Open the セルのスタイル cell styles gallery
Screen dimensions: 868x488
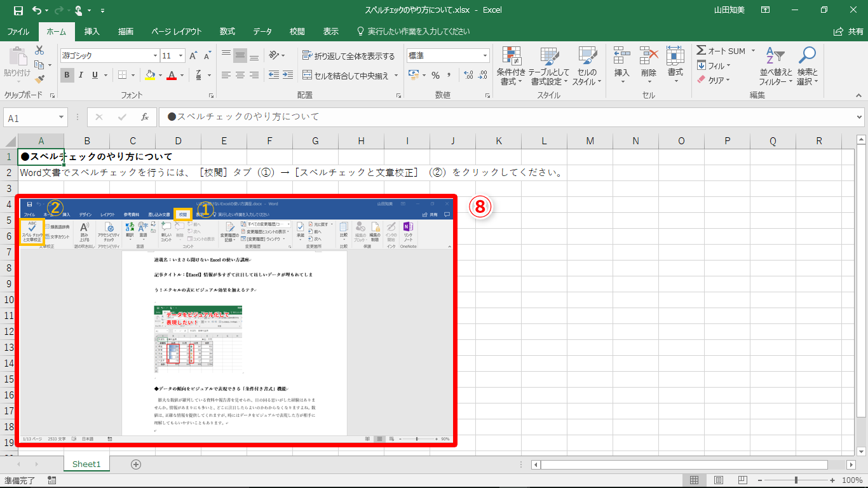coord(587,66)
